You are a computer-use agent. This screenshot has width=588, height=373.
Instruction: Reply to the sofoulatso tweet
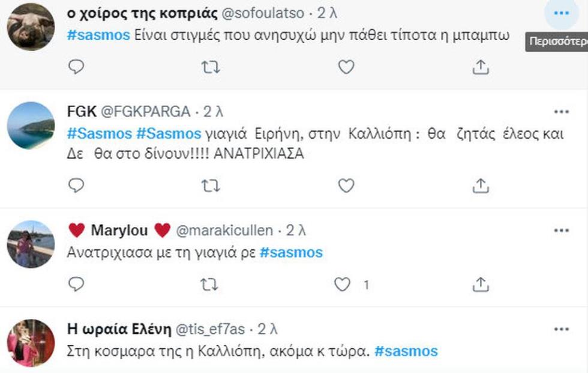(76, 67)
